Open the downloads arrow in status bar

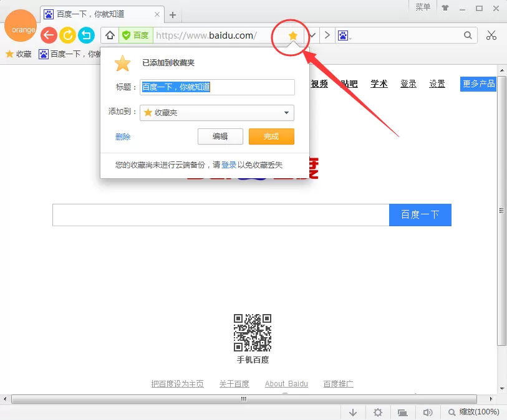[x=353, y=413]
